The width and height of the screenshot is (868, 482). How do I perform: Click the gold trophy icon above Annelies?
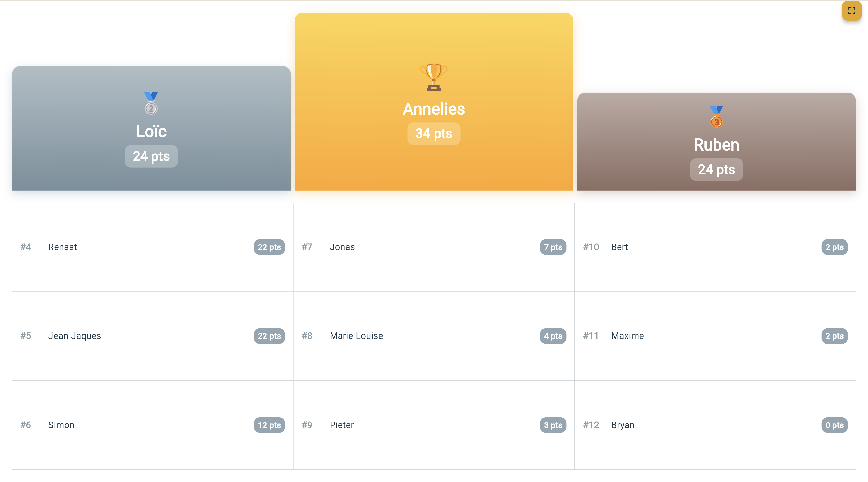[434, 77]
